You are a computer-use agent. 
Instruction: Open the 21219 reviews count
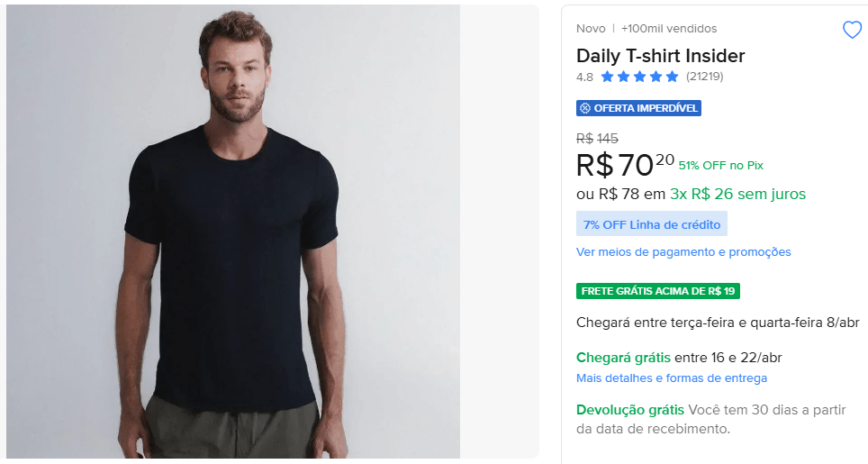pyautogui.click(x=704, y=77)
